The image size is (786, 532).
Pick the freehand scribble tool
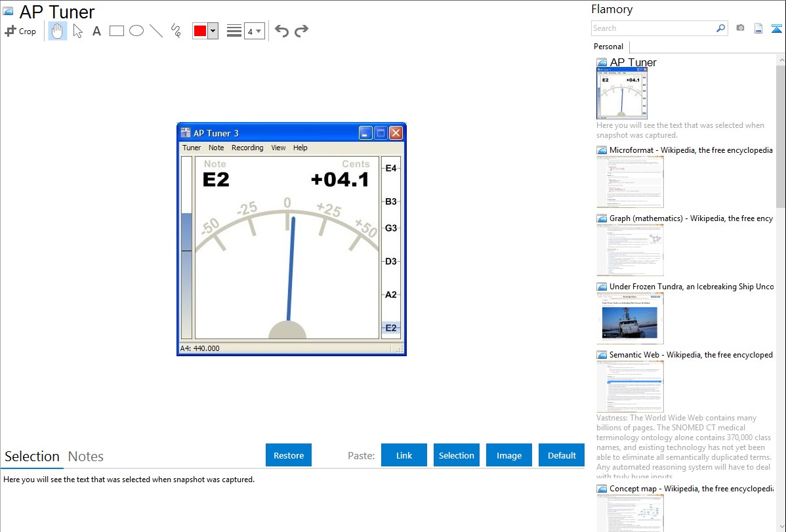click(x=176, y=31)
